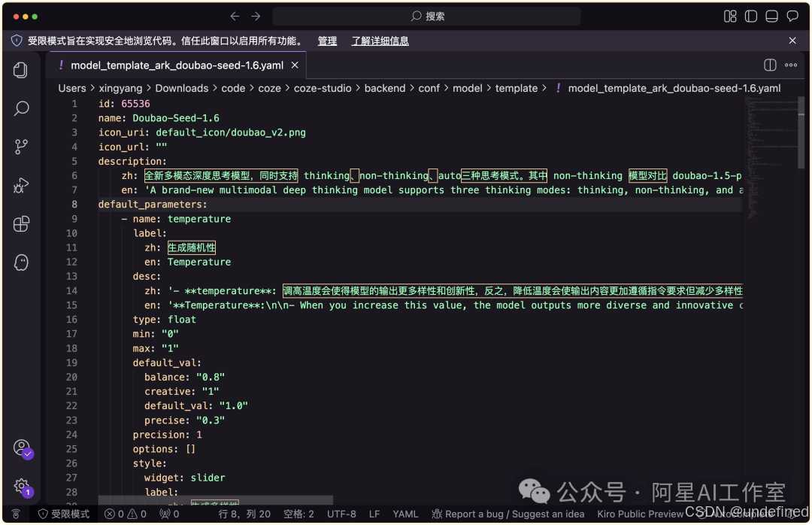This screenshot has width=812, height=525.
Task: Split the editor to the right
Action: [770, 65]
